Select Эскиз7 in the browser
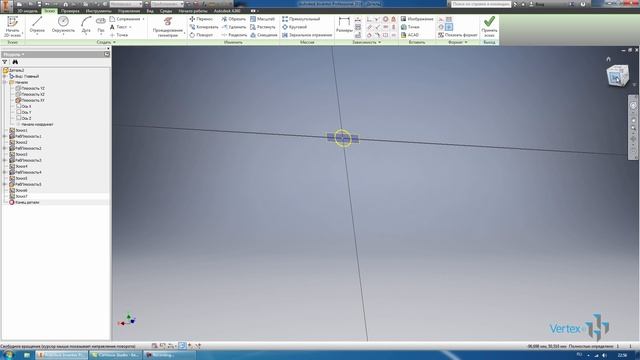The image size is (640, 360). [18, 196]
